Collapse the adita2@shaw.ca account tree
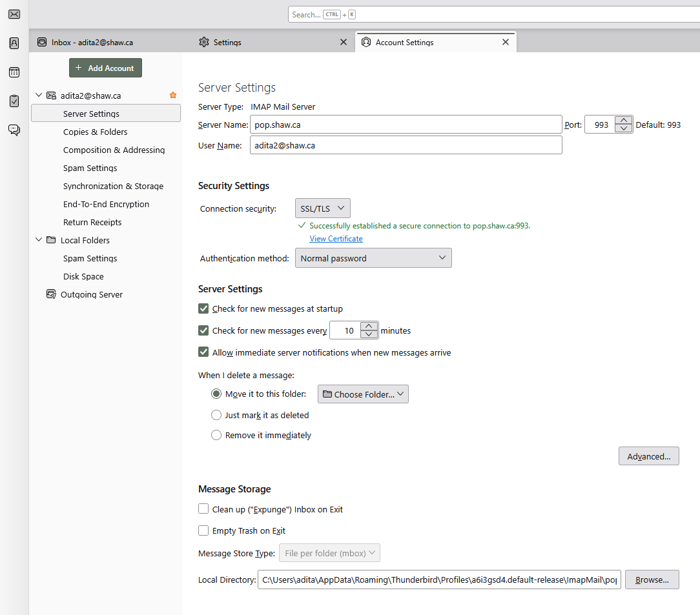The width and height of the screenshot is (700, 615). coord(39,95)
